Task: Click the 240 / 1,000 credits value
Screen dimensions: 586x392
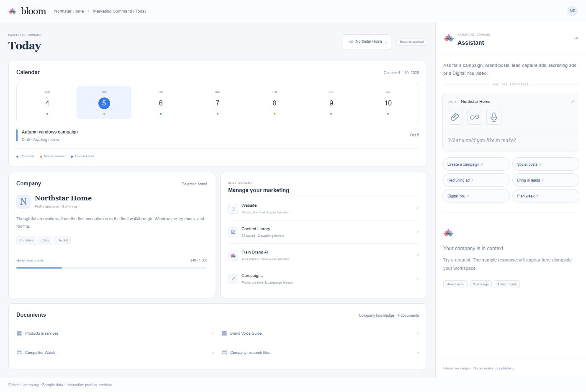Action: pyautogui.click(x=199, y=260)
